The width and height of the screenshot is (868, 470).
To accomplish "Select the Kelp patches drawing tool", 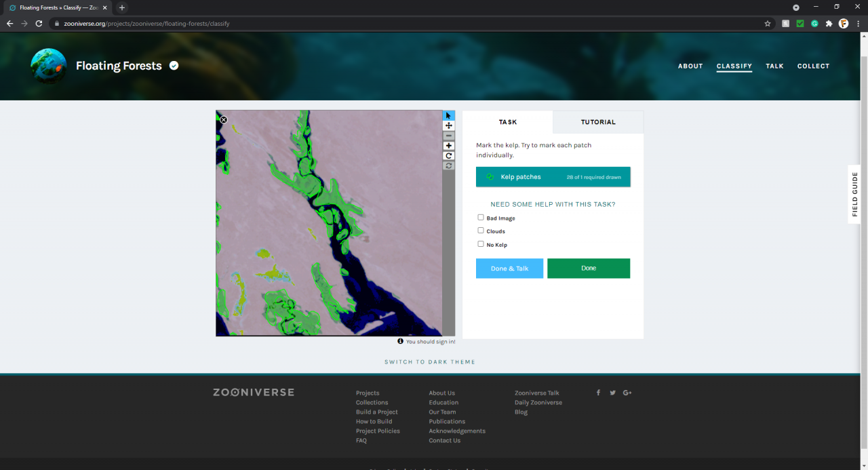I will point(553,177).
